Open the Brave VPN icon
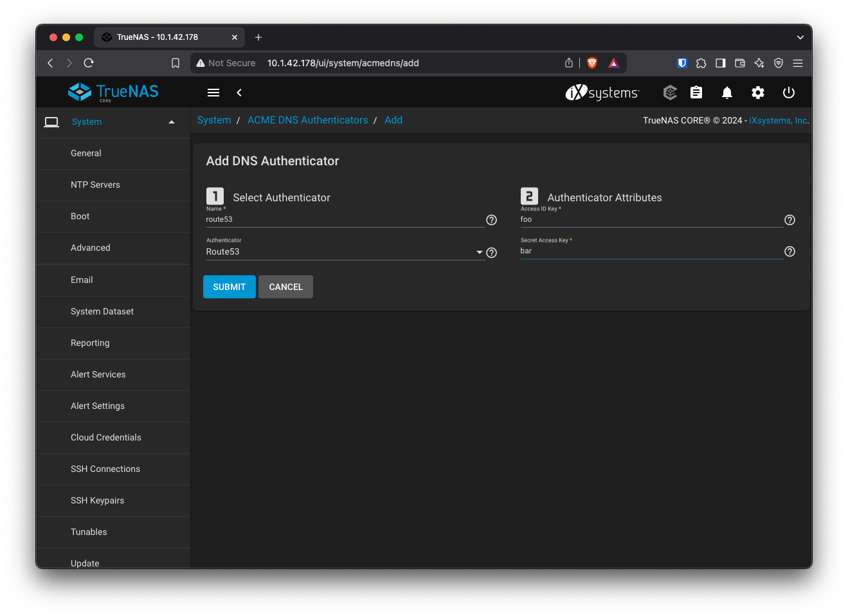The height and width of the screenshot is (616, 848). [779, 63]
